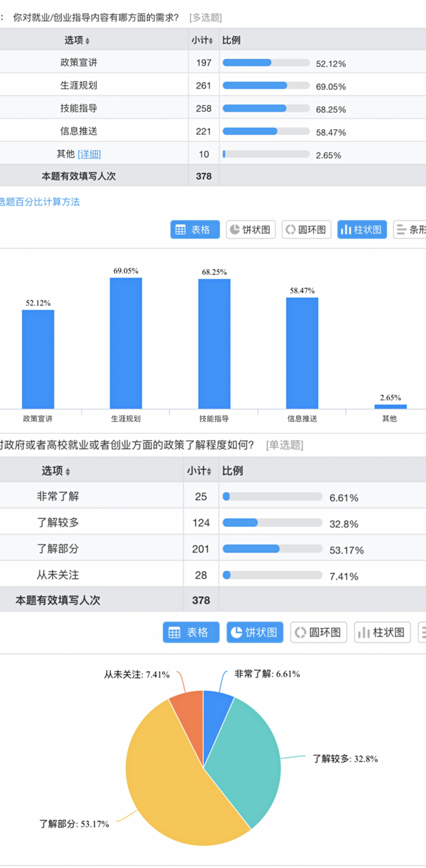Sort the second table by 选项 column arrow
This screenshot has width=426, height=868.
[68, 471]
